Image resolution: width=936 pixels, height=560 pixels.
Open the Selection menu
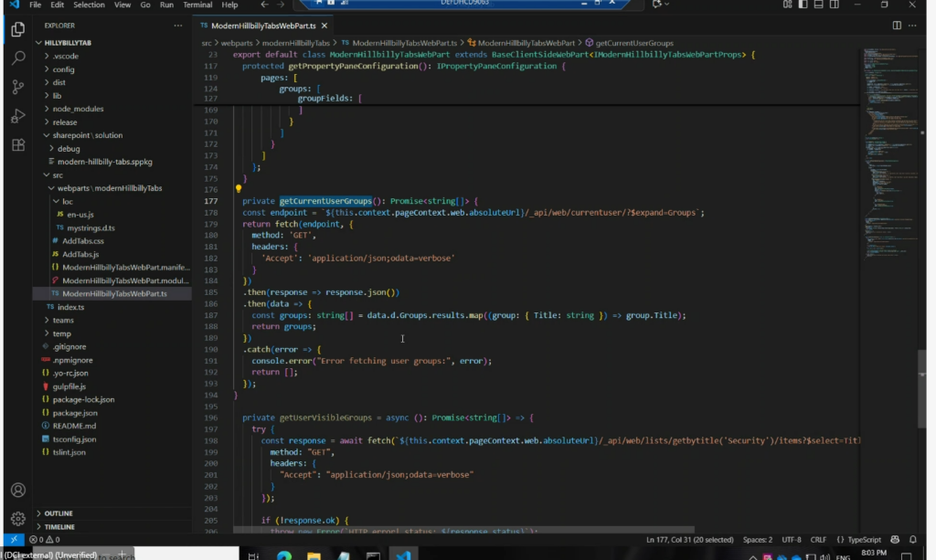click(x=89, y=5)
